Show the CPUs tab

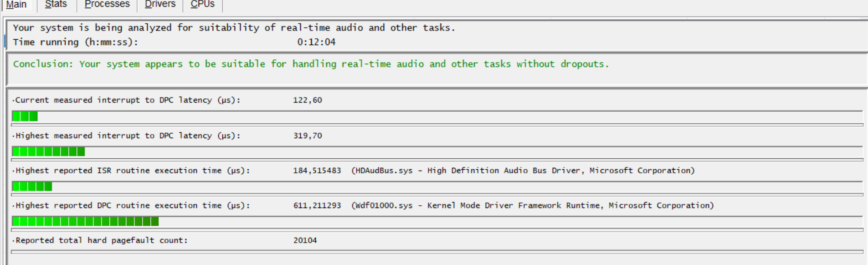click(202, 5)
